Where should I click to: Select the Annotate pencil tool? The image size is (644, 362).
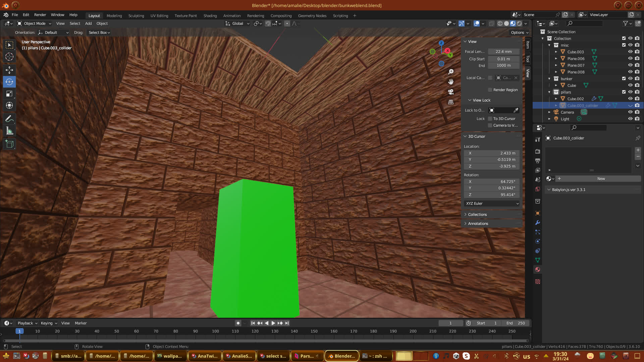(9, 119)
